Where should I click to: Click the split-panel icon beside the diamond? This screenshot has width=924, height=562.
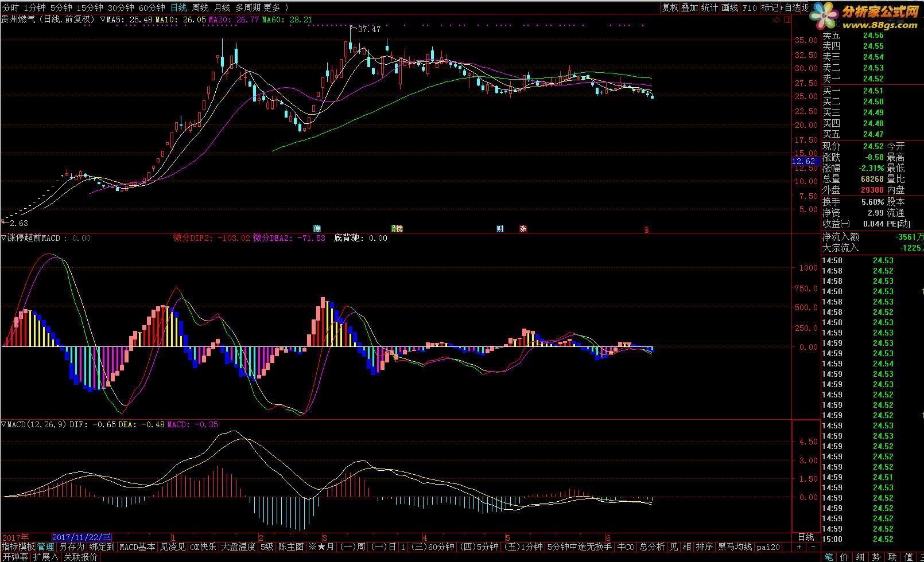[x=787, y=19]
